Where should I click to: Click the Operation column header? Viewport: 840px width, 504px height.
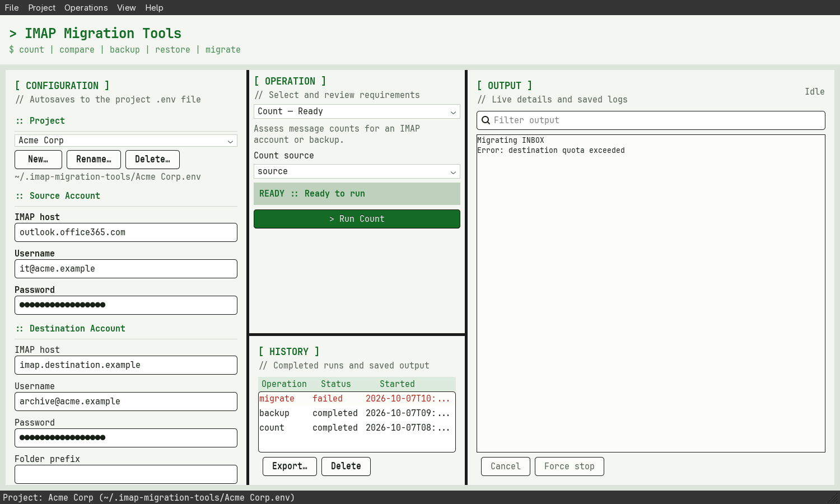click(x=284, y=384)
